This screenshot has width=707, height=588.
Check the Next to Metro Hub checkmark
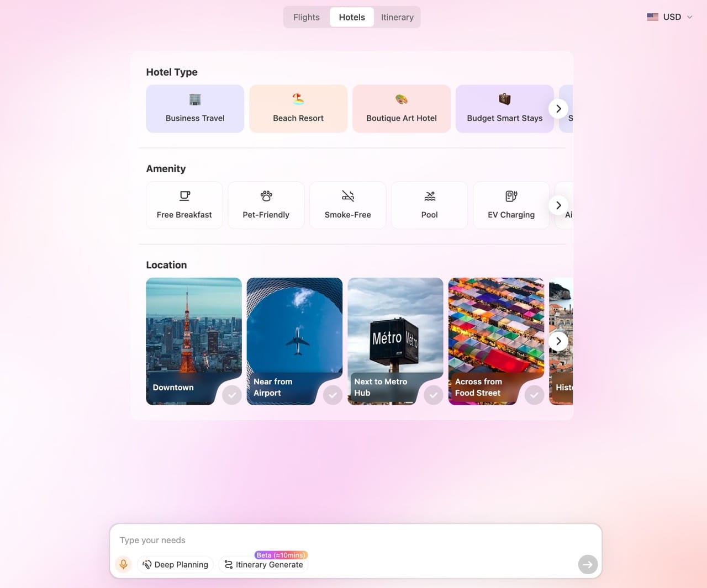pos(434,395)
